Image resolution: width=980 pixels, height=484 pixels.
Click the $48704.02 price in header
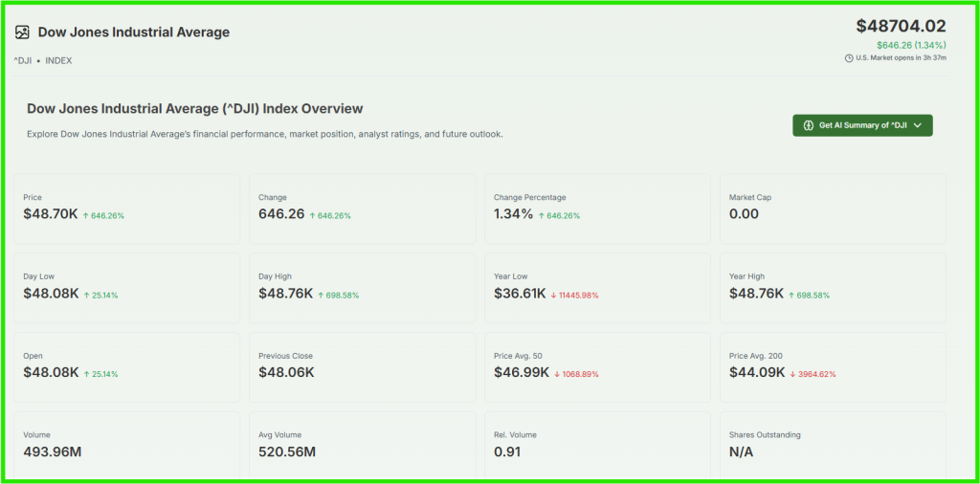click(901, 27)
